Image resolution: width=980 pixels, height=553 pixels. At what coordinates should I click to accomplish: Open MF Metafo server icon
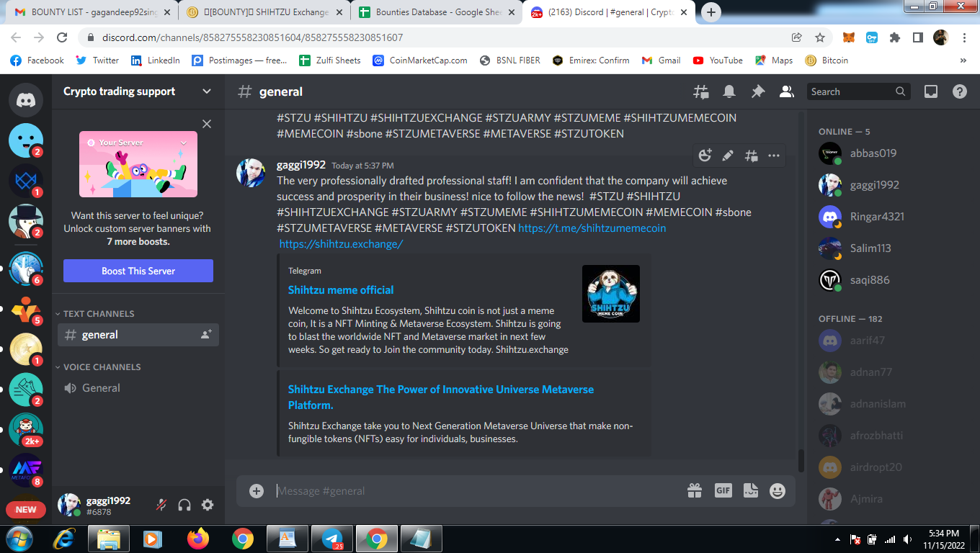(26, 470)
